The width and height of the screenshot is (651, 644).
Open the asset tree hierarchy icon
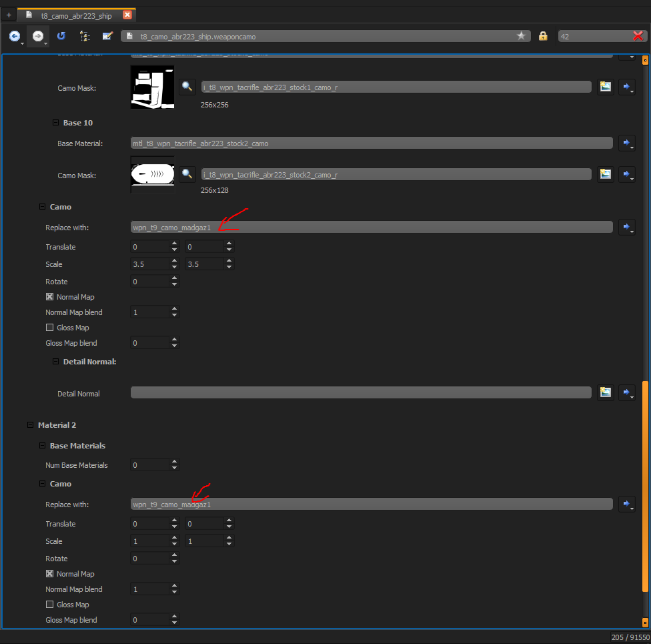pos(85,37)
